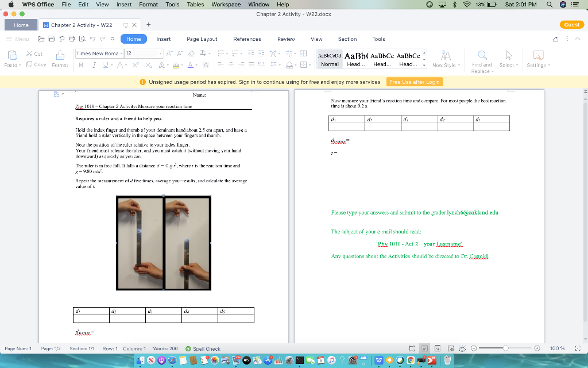
Task: Switch to the References tab
Action: pyautogui.click(x=247, y=39)
